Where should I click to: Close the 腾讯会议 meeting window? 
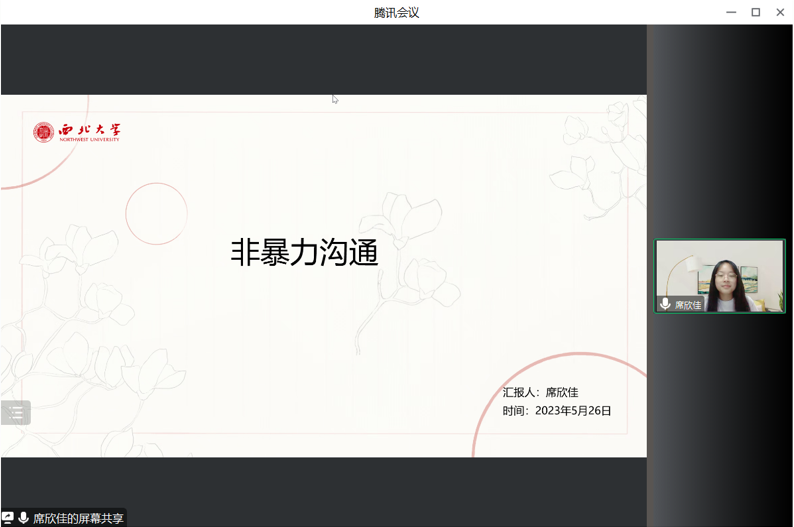780,12
